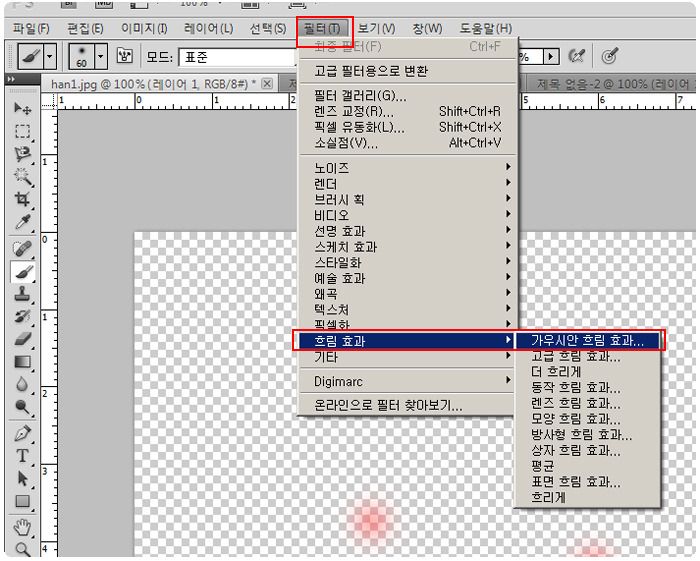Select the Eraser tool
Image resolution: width=700 pixels, height=561 pixels.
pyautogui.click(x=22, y=339)
